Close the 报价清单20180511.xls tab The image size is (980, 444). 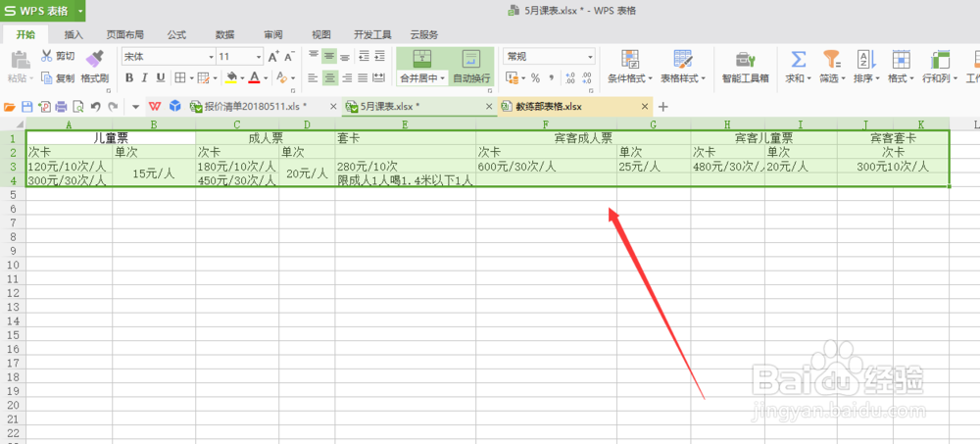pos(333,107)
